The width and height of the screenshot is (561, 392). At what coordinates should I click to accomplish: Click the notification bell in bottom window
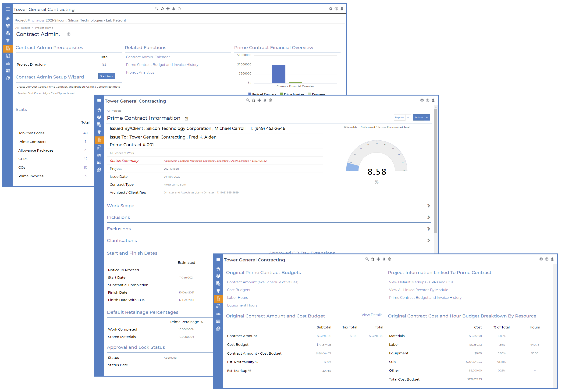point(384,259)
